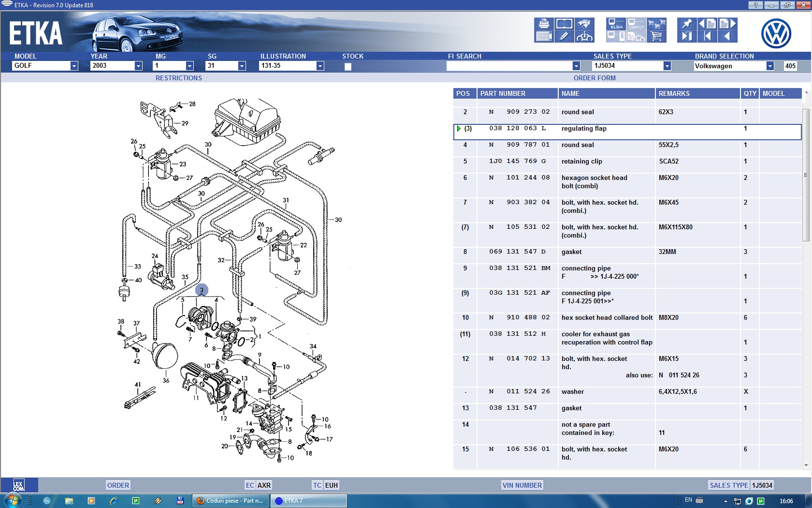Open the YEAR dropdown showing 2003
This screenshot has width=812, height=508.
click(138, 66)
